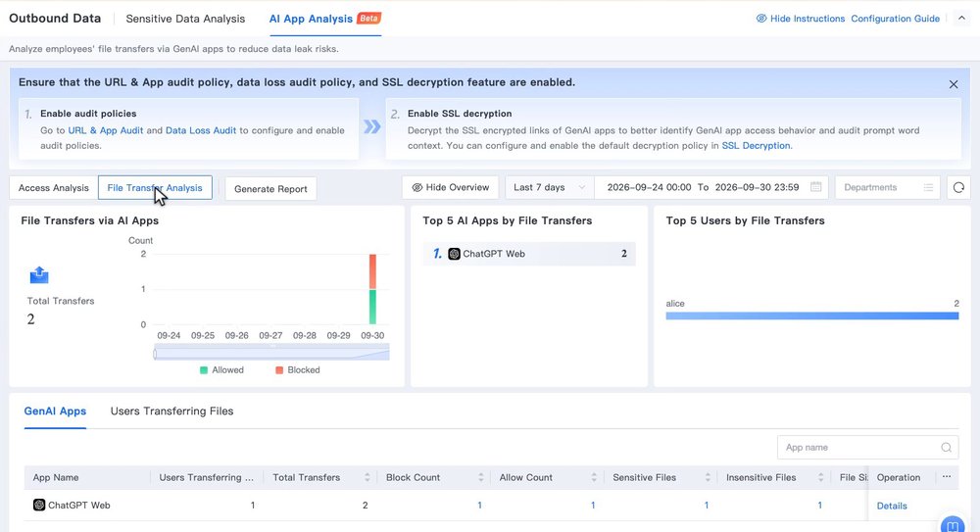Image resolution: width=980 pixels, height=532 pixels.
Task: Switch to Sensitive Data Analysis tab
Action: point(185,19)
